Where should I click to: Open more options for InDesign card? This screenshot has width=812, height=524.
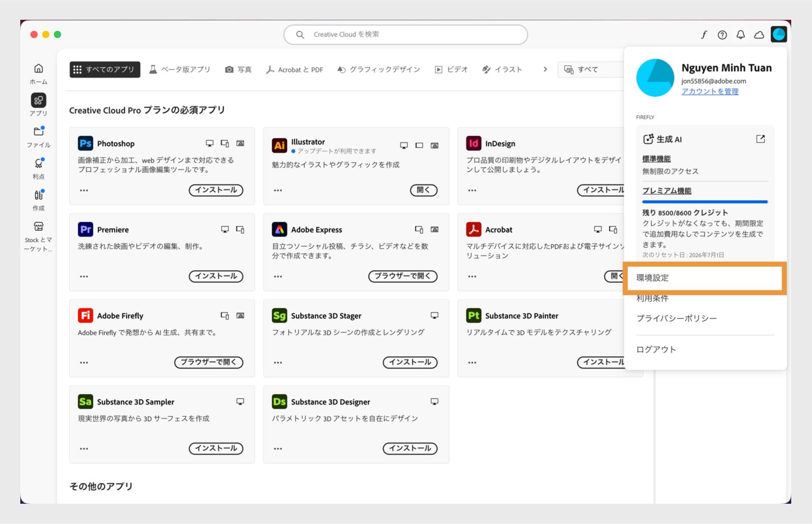click(472, 191)
